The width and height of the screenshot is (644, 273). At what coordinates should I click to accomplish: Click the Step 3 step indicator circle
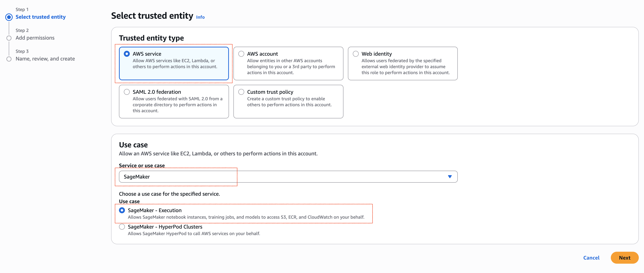coord(9,59)
